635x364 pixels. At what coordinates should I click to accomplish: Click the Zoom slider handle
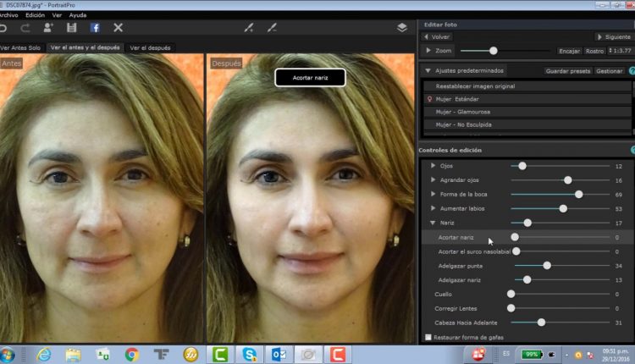(x=494, y=51)
